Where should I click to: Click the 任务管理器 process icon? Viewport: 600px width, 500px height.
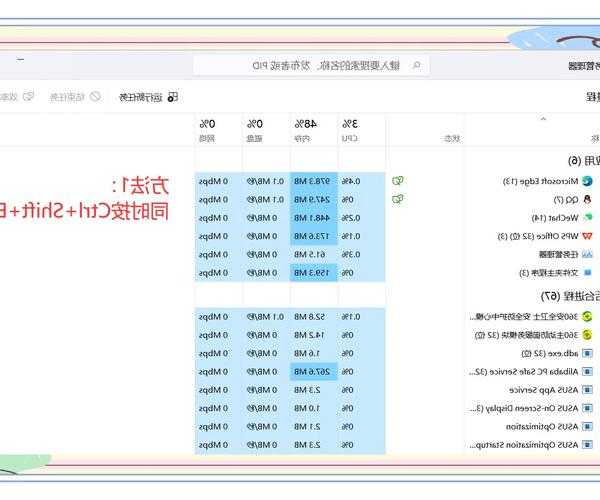[x=587, y=254]
